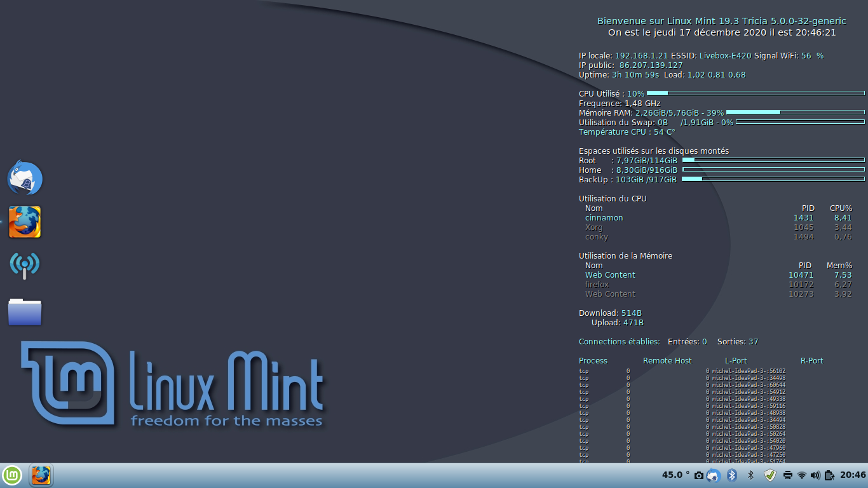The image size is (868, 488).
Task: Click the "Température CPU : 54 C°" line
Action: coord(627,132)
